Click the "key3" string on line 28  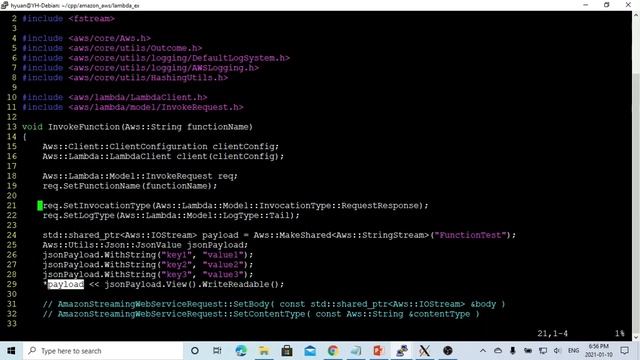tap(176, 275)
